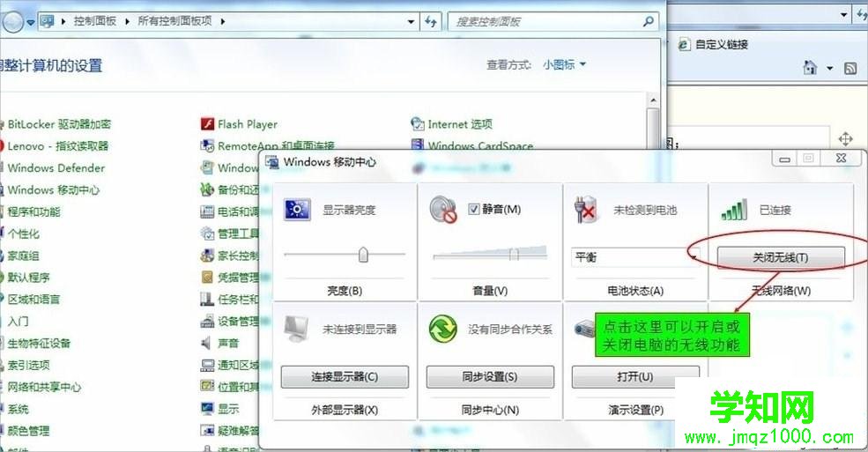Screen dimensions: 868x452
Task: Click the 亮度 brightness slider thumb
Action: [x=363, y=255]
